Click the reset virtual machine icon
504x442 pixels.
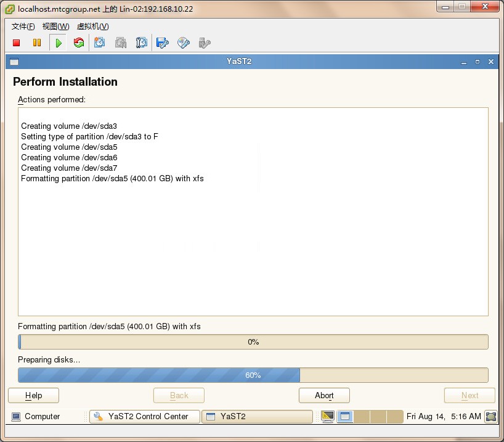click(x=79, y=43)
